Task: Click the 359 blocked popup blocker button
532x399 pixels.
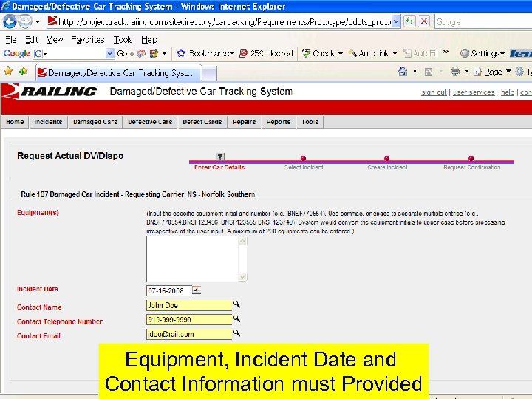Action: coord(266,53)
